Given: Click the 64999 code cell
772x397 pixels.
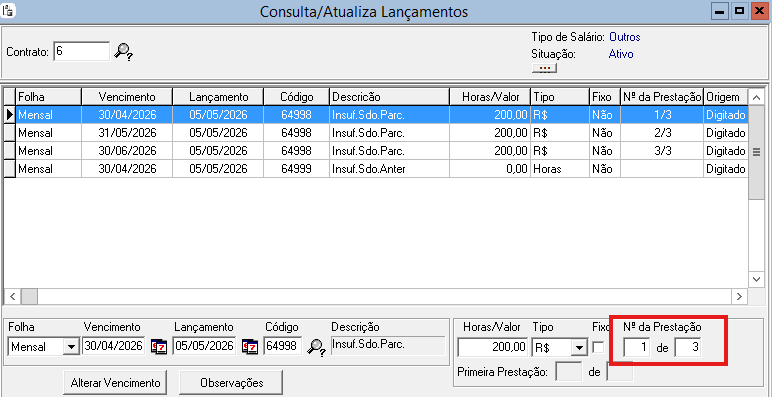Looking at the screenshot, I should [x=296, y=168].
